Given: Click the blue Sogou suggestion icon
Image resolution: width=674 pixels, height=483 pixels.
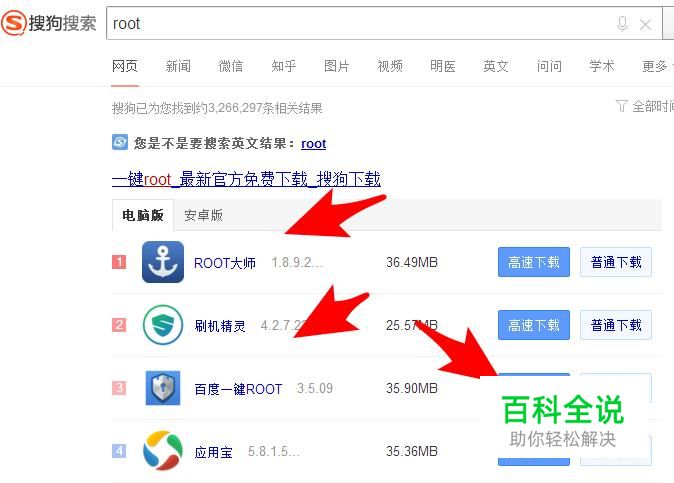Looking at the screenshot, I should pyautogui.click(x=120, y=142).
